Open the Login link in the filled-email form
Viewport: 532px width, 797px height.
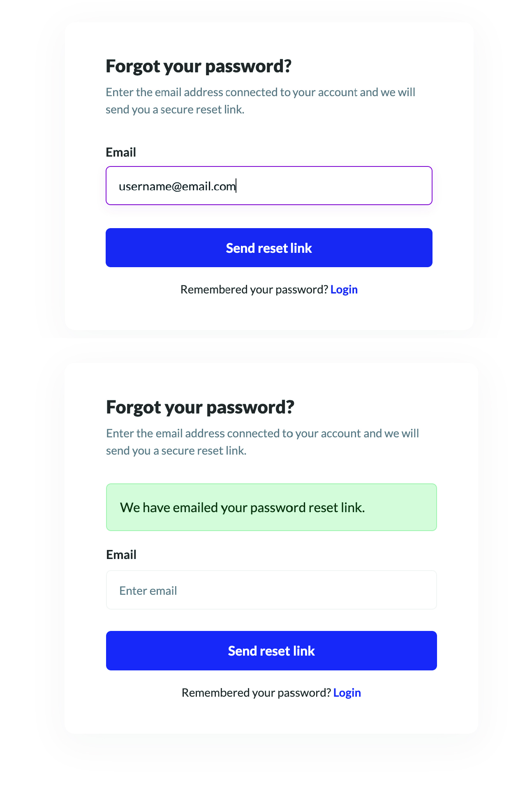[x=344, y=289]
